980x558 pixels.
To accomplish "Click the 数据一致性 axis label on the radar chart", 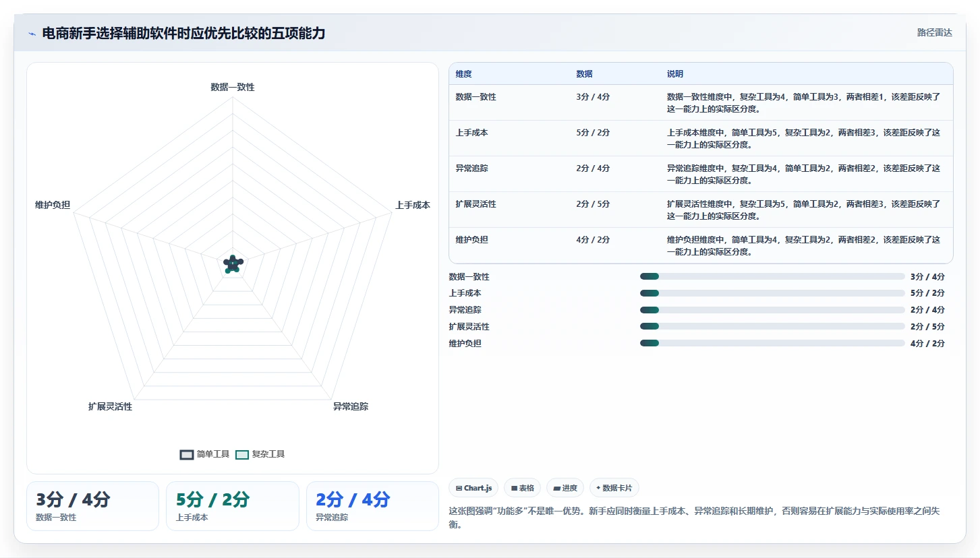I will click(x=233, y=87).
